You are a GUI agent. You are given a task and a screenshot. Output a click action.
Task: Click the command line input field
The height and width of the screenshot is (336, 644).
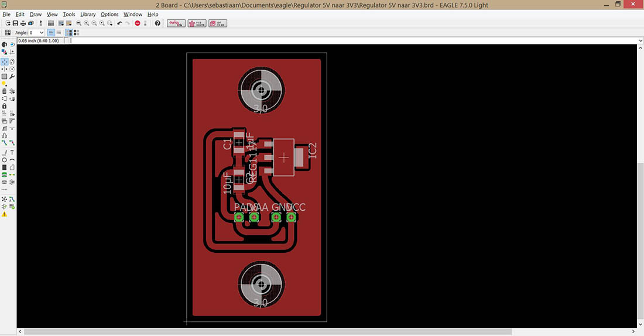[353, 40]
